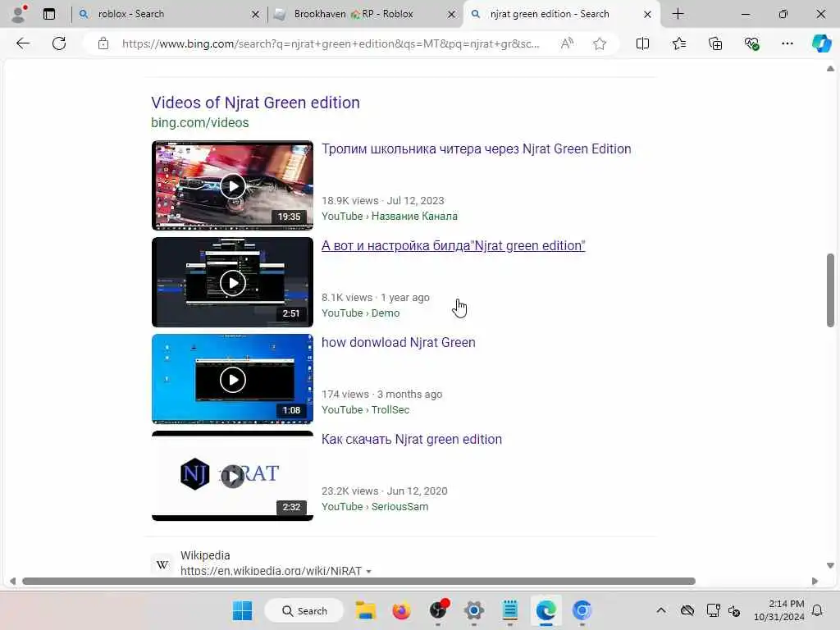Click the Wikipedia result site name
Image resolution: width=840 pixels, height=630 pixels.
click(x=205, y=555)
